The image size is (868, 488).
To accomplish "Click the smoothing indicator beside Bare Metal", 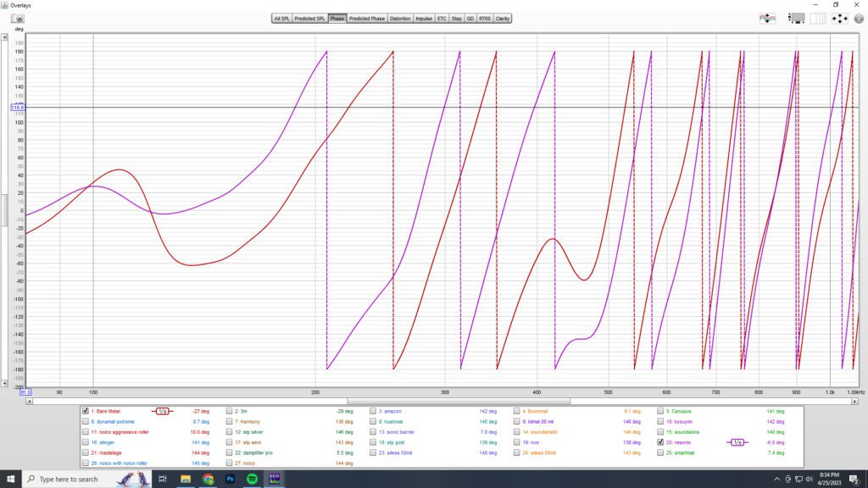I will tap(161, 410).
